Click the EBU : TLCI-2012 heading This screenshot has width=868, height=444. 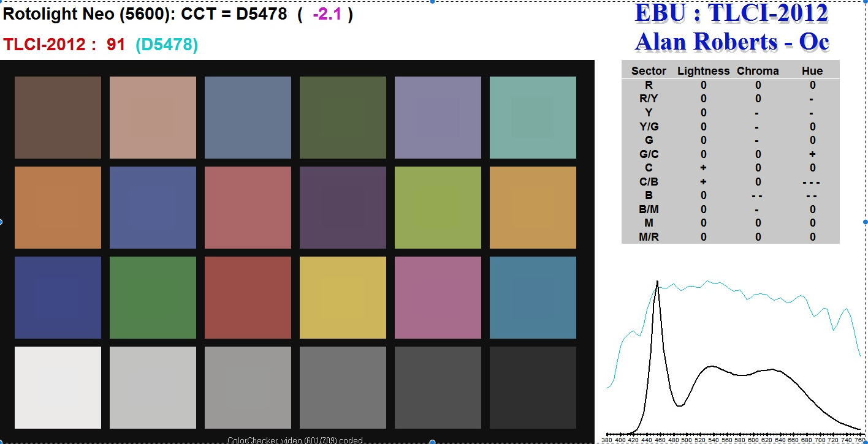[731, 13]
